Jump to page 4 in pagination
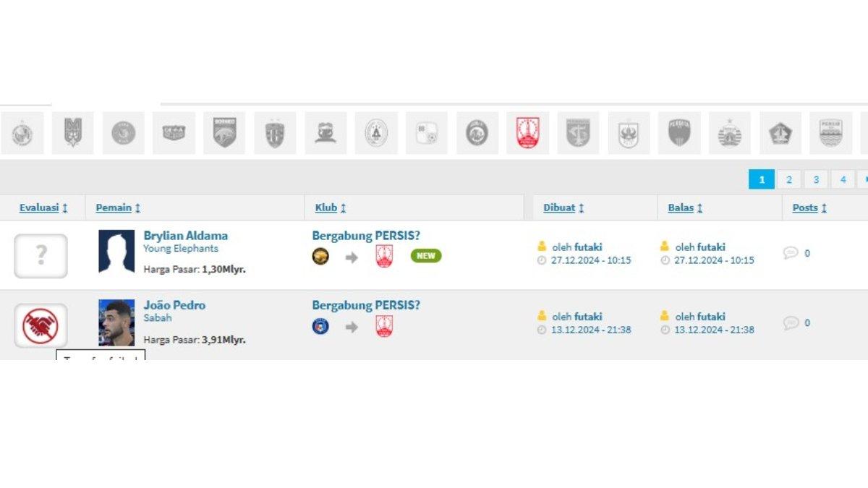Viewport: 868px width, 488px height. coord(843,179)
